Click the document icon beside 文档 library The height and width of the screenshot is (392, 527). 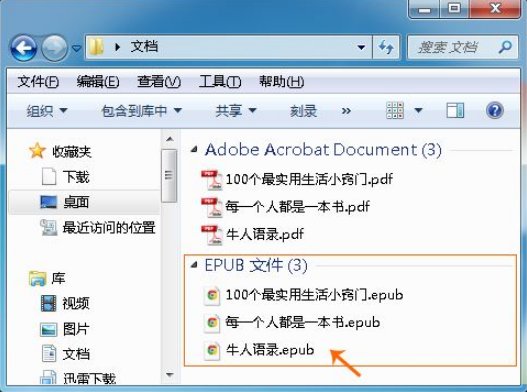tap(49, 353)
